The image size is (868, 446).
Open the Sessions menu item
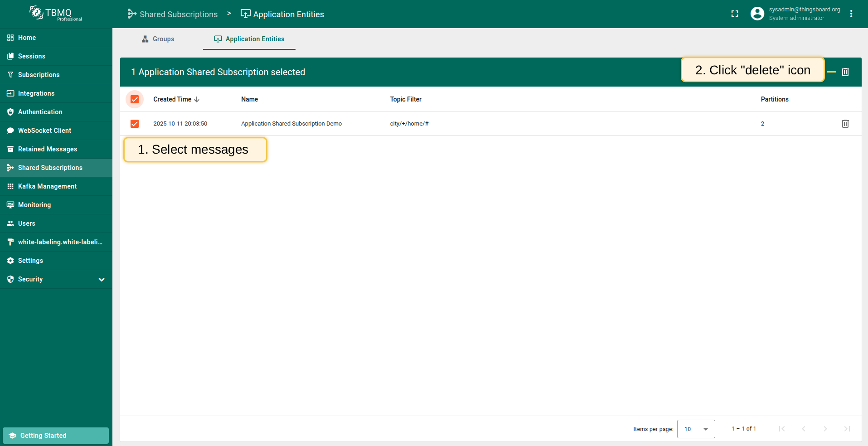click(31, 56)
